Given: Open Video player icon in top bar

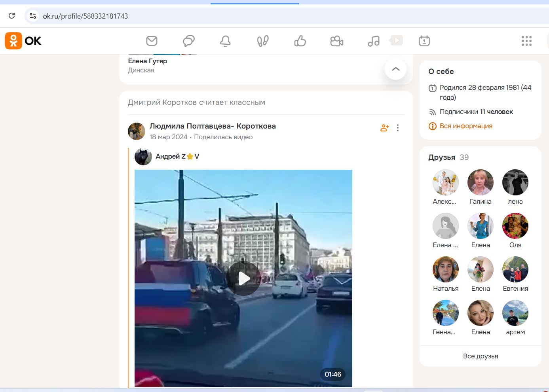Looking at the screenshot, I should pyautogui.click(x=396, y=40).
